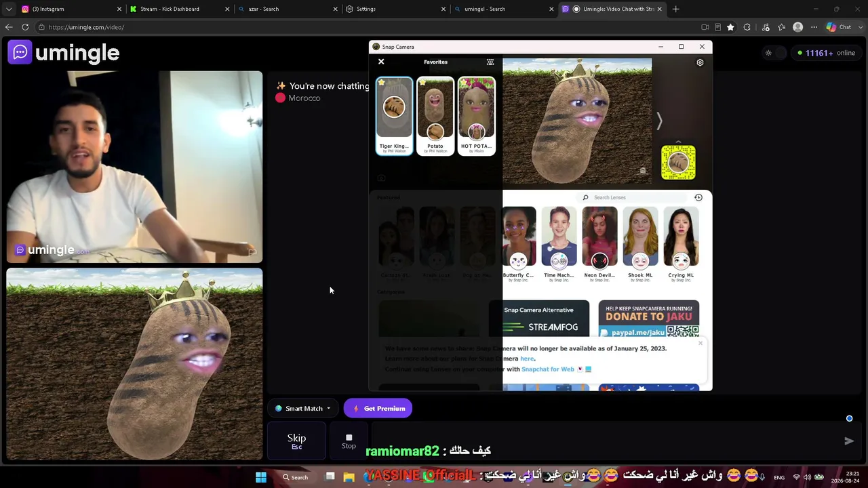Open the Donate to Jaku banner
This screenshot has height=488, width=868.
coord(649,319)
